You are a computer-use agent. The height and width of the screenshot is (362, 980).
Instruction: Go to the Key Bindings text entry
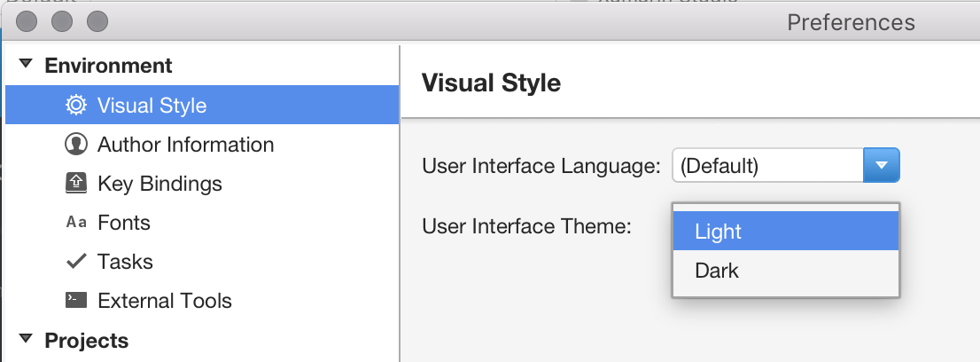tap(159, 184)
